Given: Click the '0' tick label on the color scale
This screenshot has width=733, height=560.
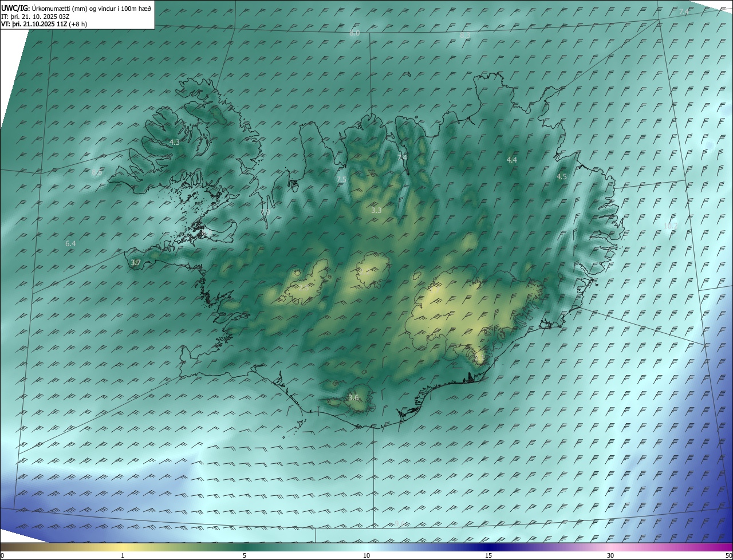Looking at the screenshot, I should click(2, 556).
